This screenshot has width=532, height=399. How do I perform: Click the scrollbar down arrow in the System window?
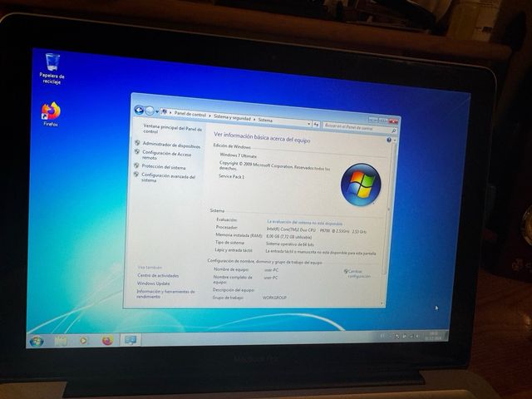(x=382, y=303)
